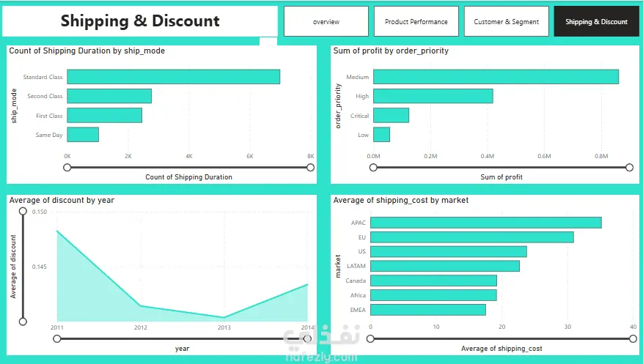Viewport: 643px width, 364px height.
Task: Click the 2012 point on discount line
Action: 140,305
